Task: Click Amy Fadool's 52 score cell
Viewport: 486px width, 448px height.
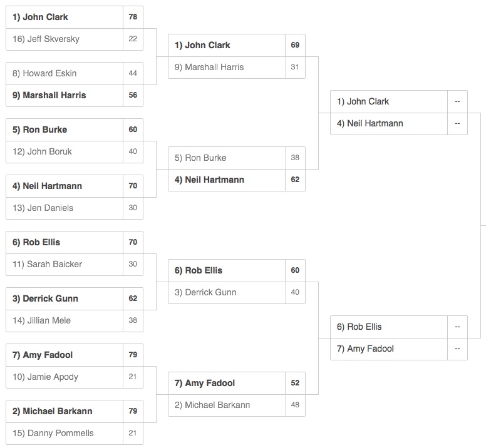Action: pyautogui.click(x=295, y=384)
